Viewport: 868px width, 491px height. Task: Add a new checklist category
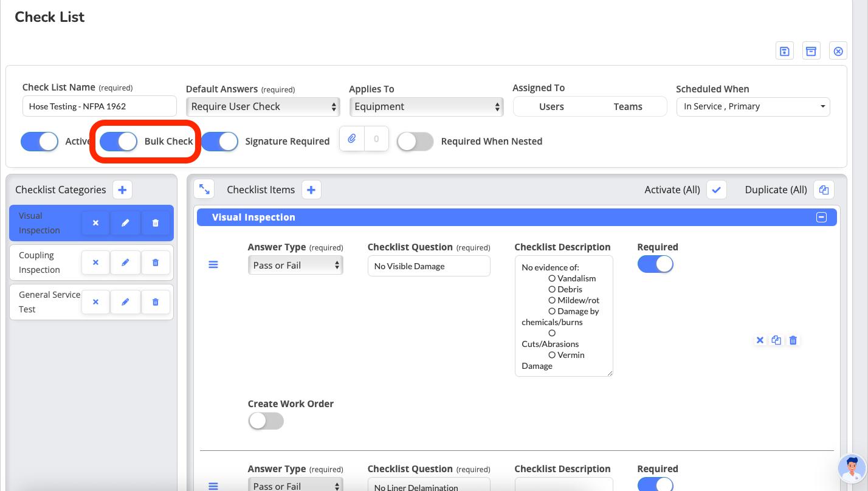[x=122, y=190]
